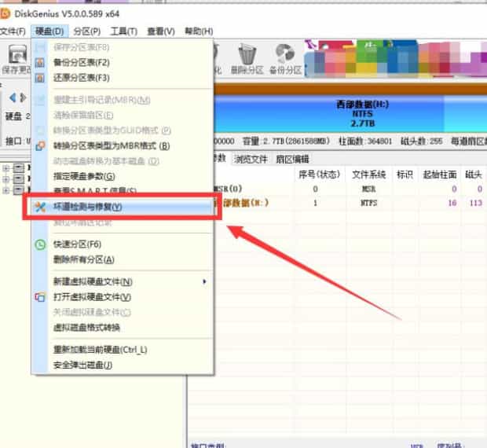487x448 pixels.
Task: Choose 转换分区表类型为MBR格式 from menu
Action: coord(111,146)
